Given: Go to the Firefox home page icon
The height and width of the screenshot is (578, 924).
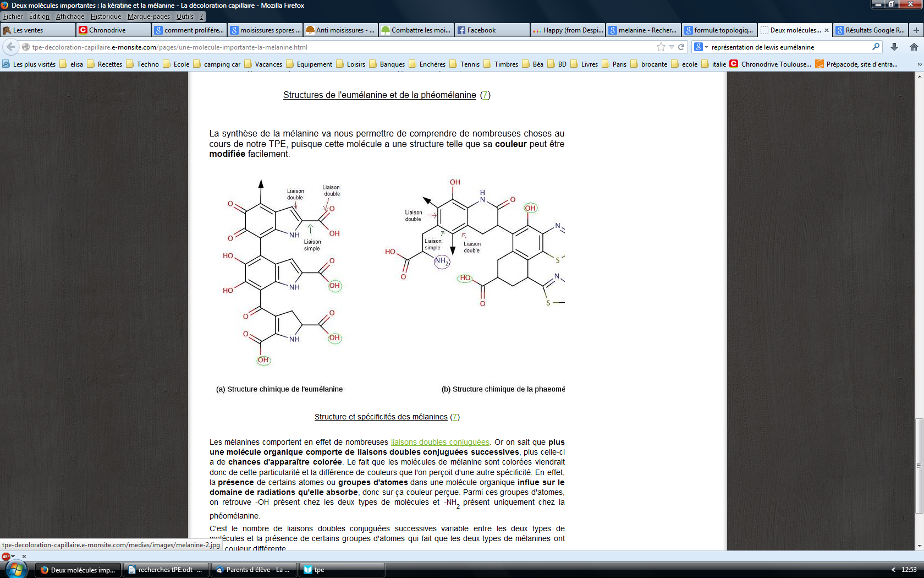Looking at the screenshot, I should (x=914, y=47).
